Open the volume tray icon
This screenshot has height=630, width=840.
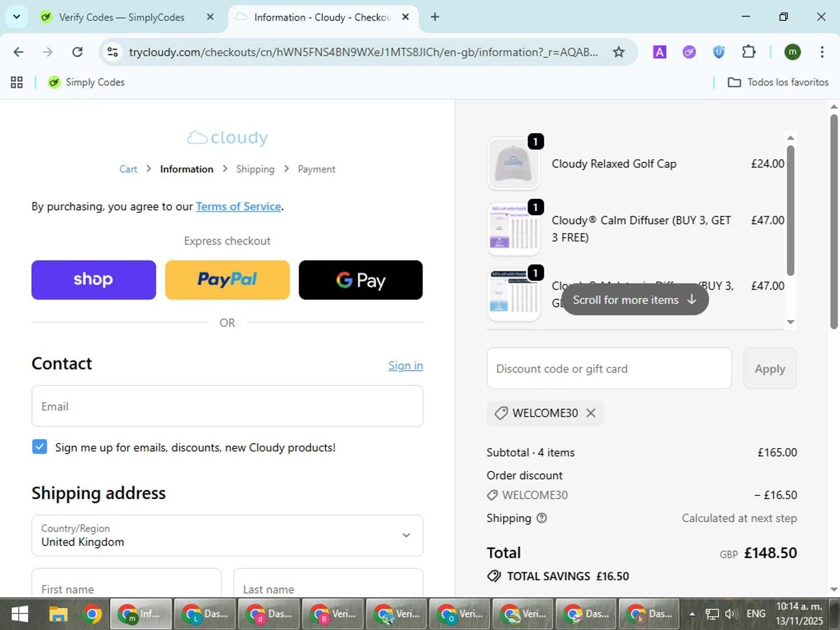coord(730,614)
